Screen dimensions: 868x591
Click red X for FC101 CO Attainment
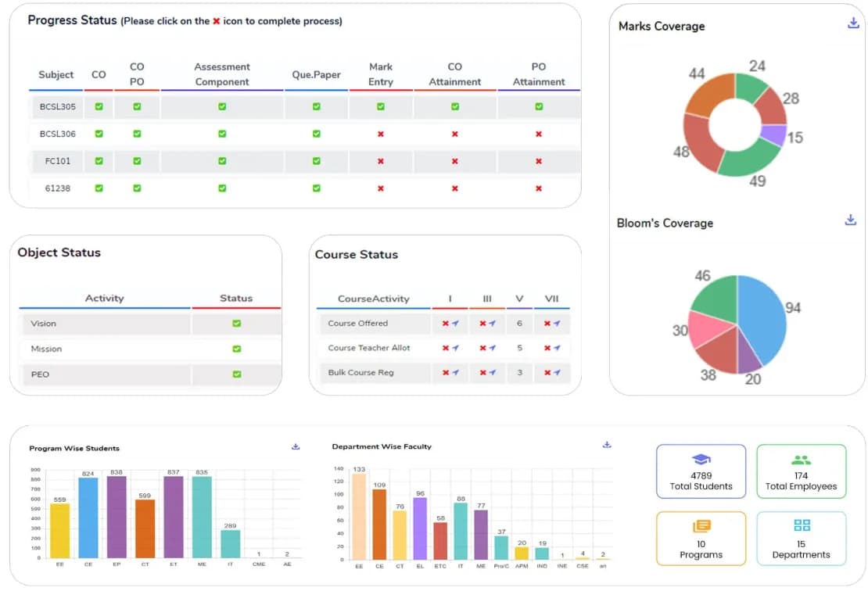tap(454, 161)
